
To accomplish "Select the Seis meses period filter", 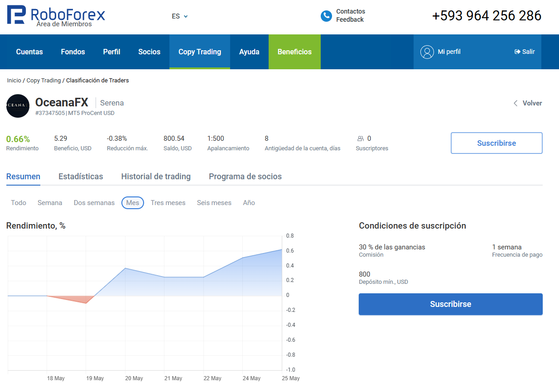I will tap(214, 203).
